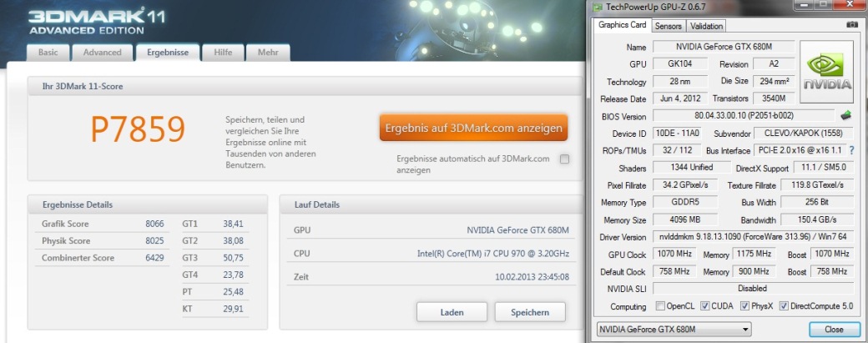This screenshot has width=868, height=343.
Task: Click the PT value 25,48
Action: [233, 291]
